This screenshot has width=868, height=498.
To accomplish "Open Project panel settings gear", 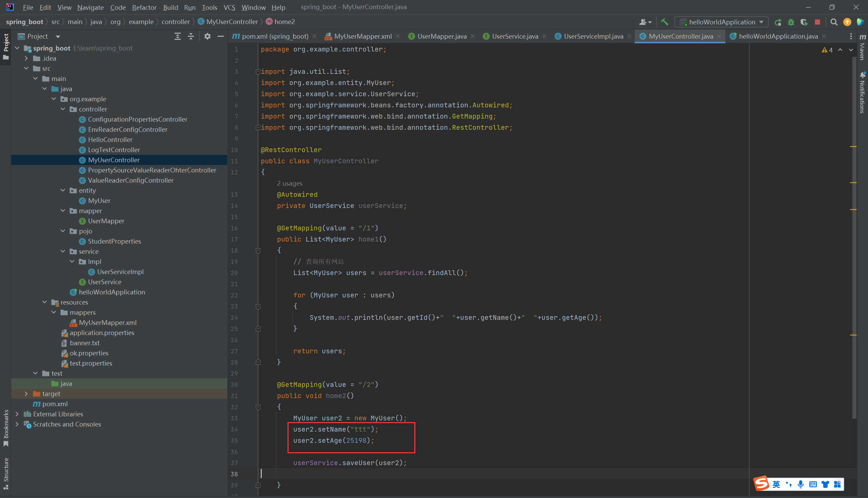I will tap(207, 36).
